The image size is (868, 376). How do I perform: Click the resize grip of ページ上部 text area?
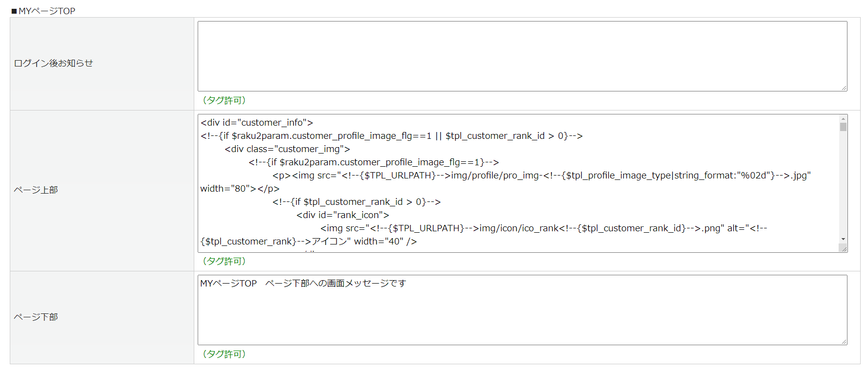[844, 248]
